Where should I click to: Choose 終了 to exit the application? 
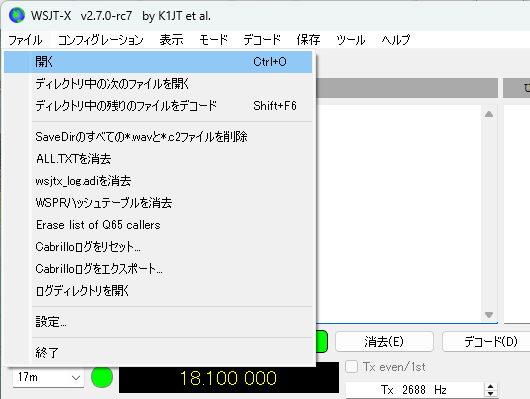pos(158,353)
